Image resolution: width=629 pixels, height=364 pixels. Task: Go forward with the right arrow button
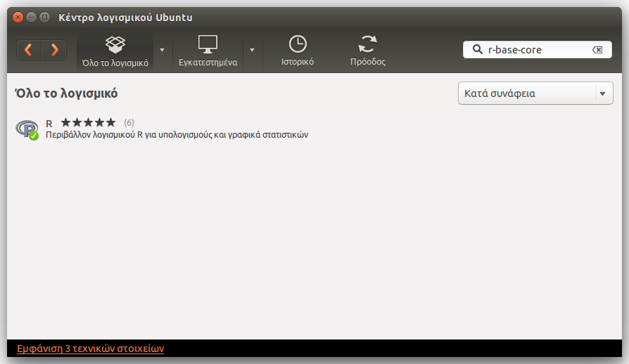(54, 50)
